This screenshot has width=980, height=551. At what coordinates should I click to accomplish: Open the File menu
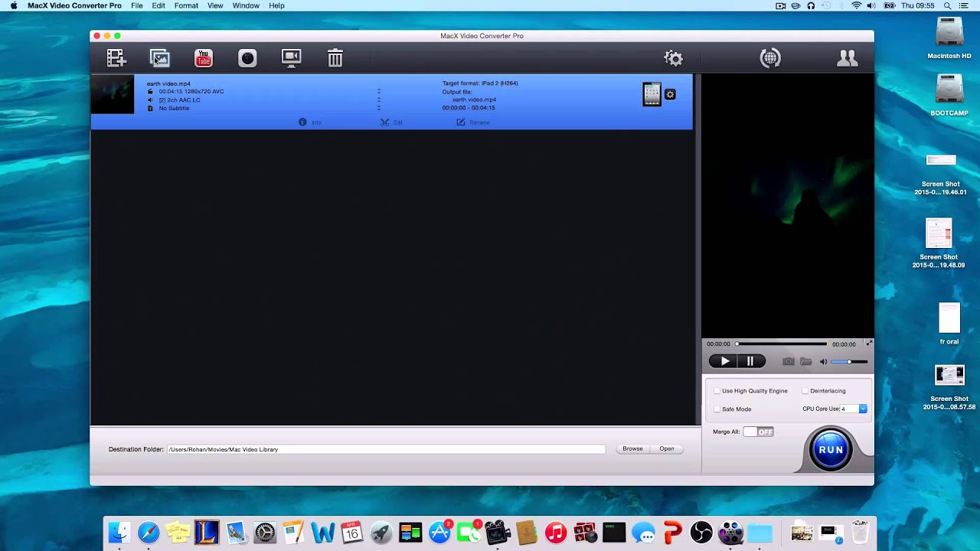pyautogui.click(x=136, y=5)
